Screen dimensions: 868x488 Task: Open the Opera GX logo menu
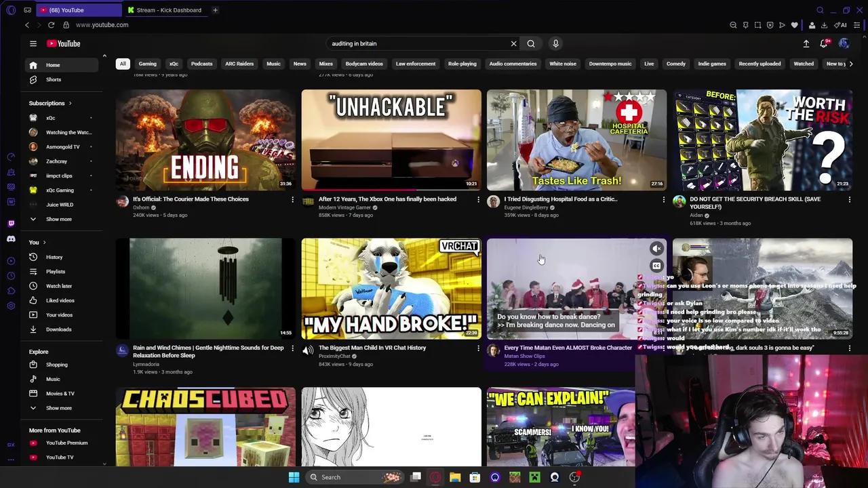click(11, 10)
